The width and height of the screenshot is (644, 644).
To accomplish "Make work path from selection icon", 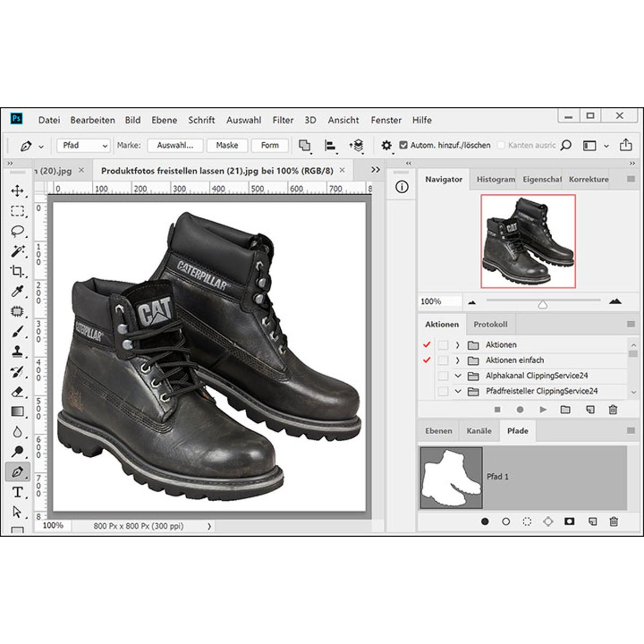I will [x=548, y=522].
